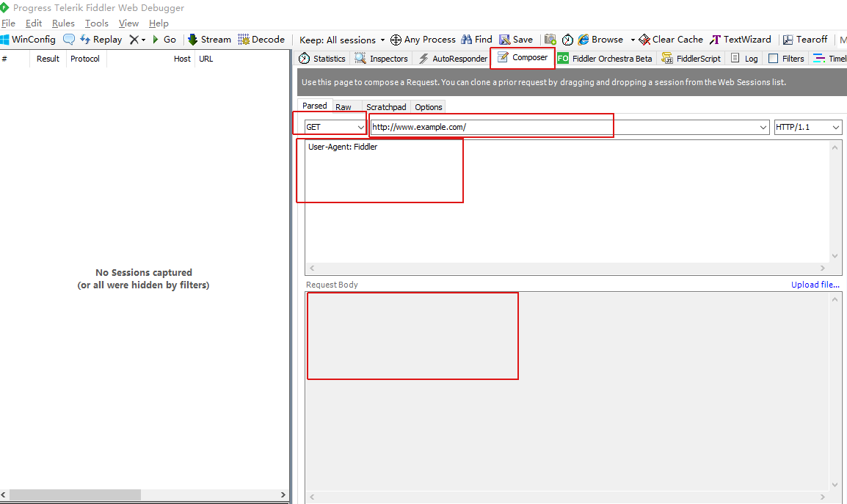Open the TextWizard tool
Image resolution: width=847 pixels, height=504 pixels.
point(741,40)
